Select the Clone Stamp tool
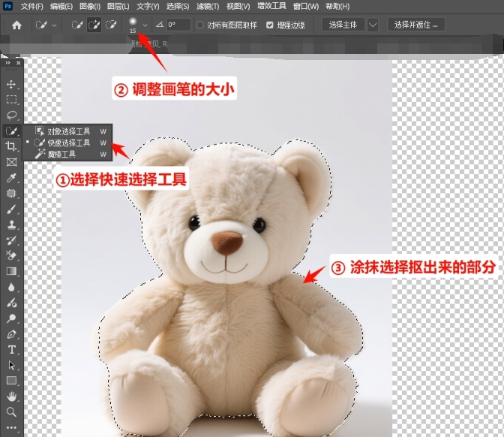Image resolution: width=504 pixels, height=437 pixels. [11, 225]
